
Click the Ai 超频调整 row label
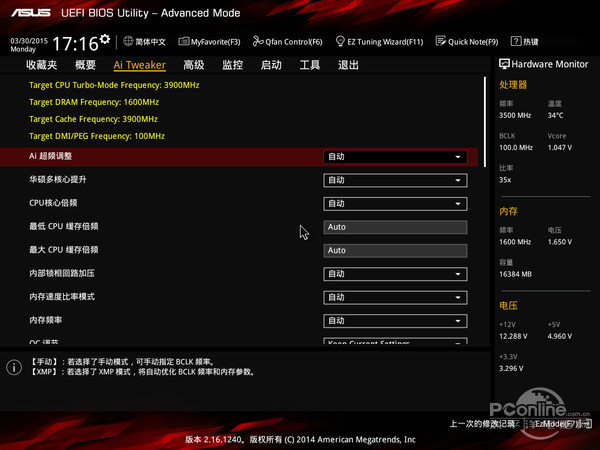click(51, 156)
